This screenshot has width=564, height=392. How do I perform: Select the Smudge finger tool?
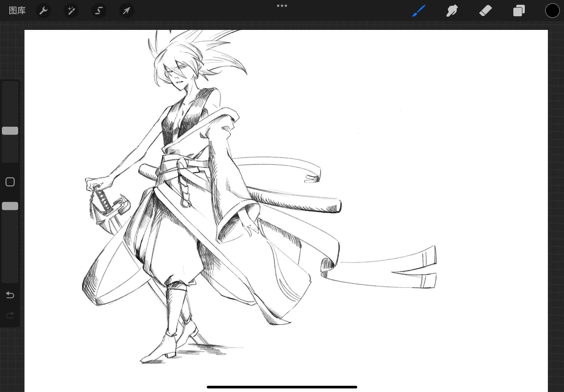452,11
